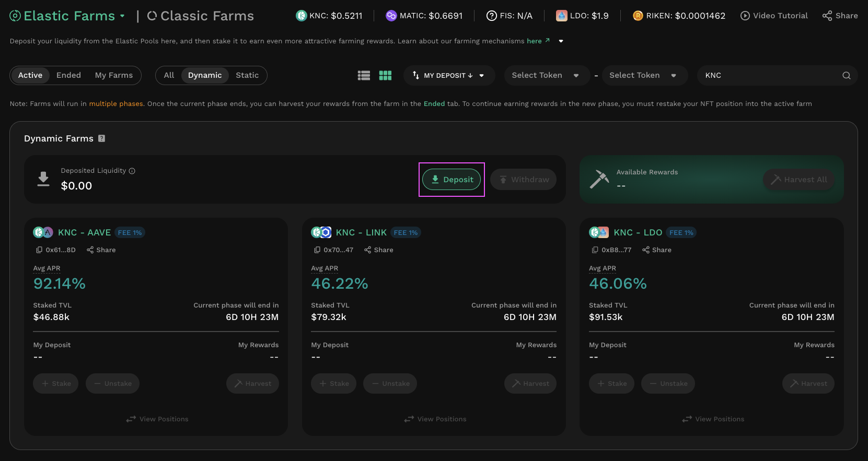Switch to the Ended tab
This screenshot has height=461, width=868.
click(x=68, y=75)
